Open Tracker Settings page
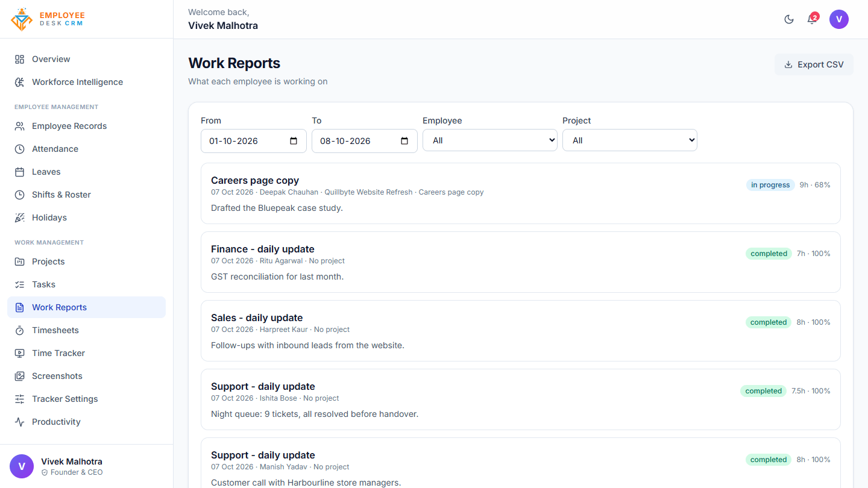Image resolution: width=868 pixels, height=488 pixels. tap(86, 399)
